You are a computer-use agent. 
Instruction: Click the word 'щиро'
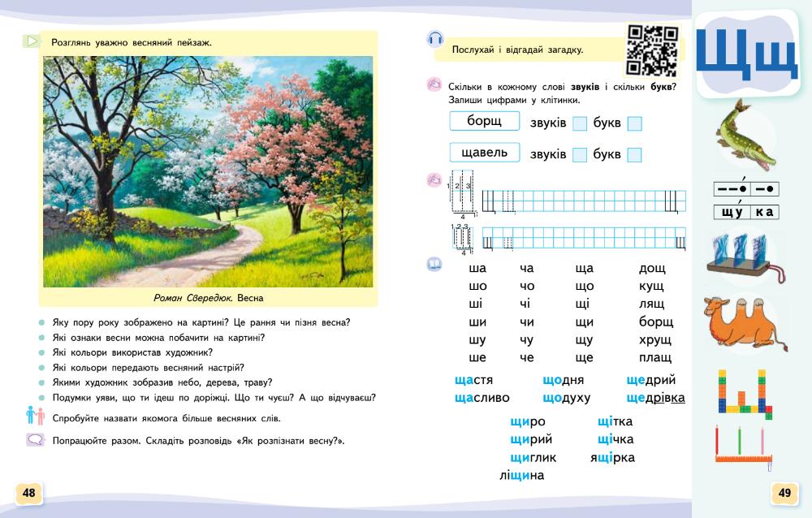point(527,421)
